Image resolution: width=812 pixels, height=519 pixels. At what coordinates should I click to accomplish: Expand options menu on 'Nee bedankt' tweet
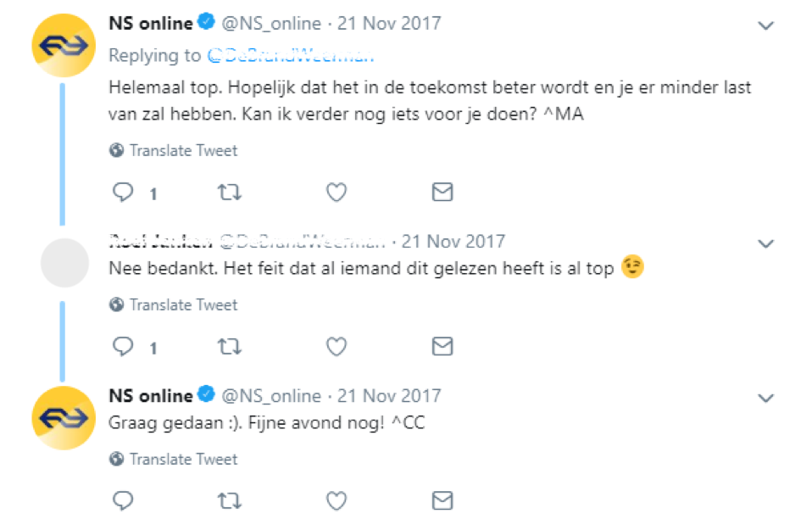tap(765, 244)
